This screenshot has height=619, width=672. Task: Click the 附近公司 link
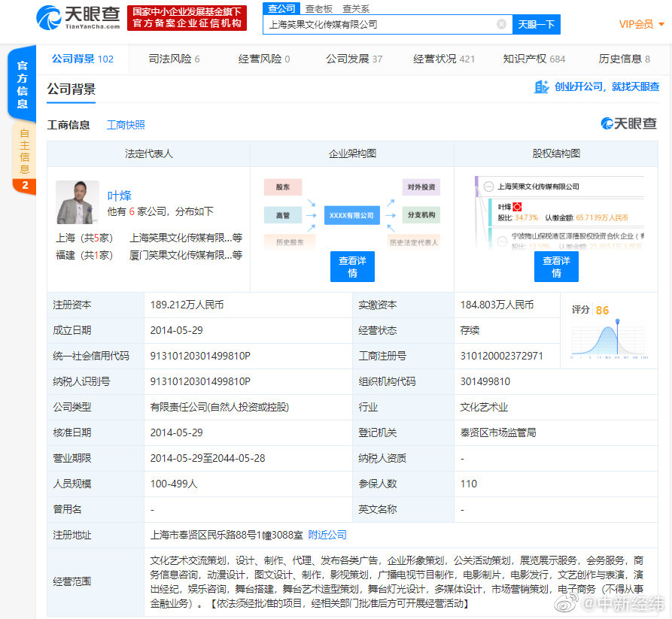tap(327, 535)
